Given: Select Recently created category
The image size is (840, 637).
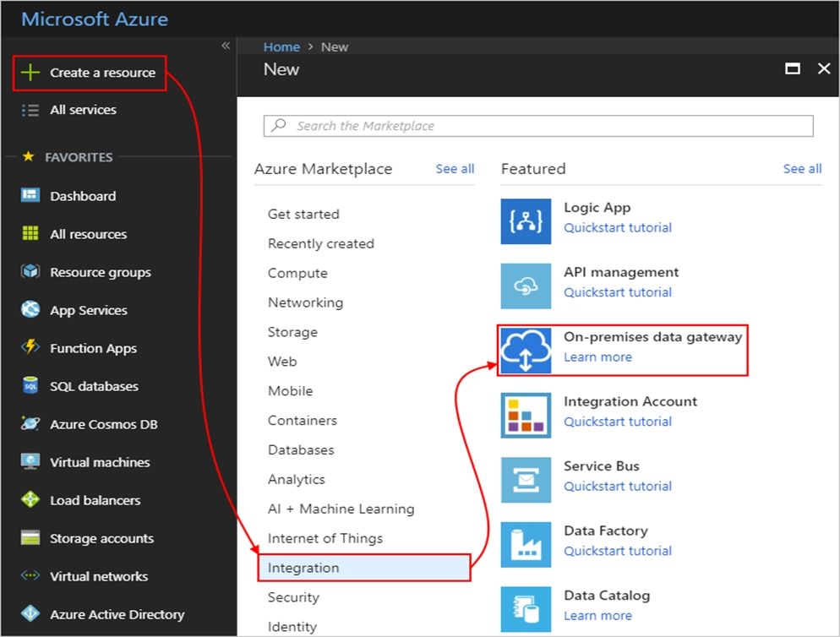Looking at the screenshot, I should [321, 244].
